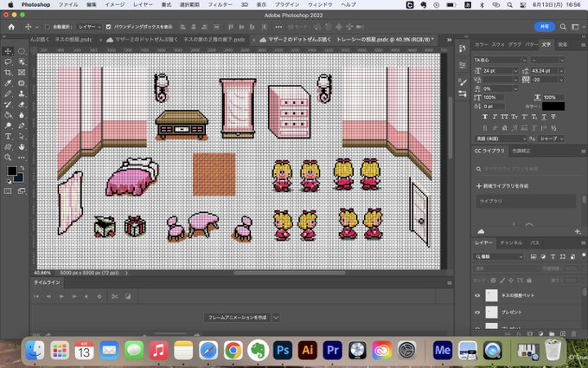Select the Lasso tool
The height and width of the screenshot is (368, 588).
pyautogui.click(x=8, y=61)
